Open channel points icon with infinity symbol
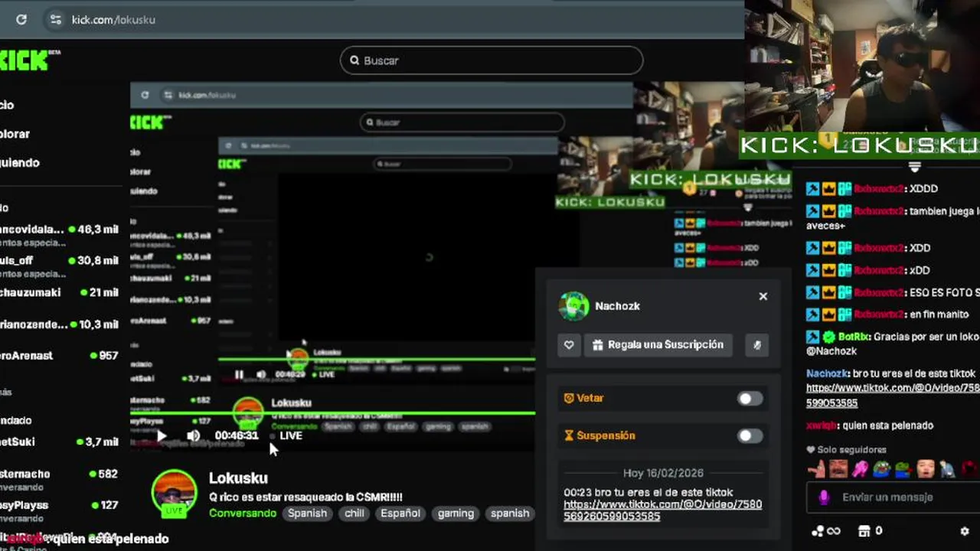Screen dimensions: 980x551 (x=825, y=531)
